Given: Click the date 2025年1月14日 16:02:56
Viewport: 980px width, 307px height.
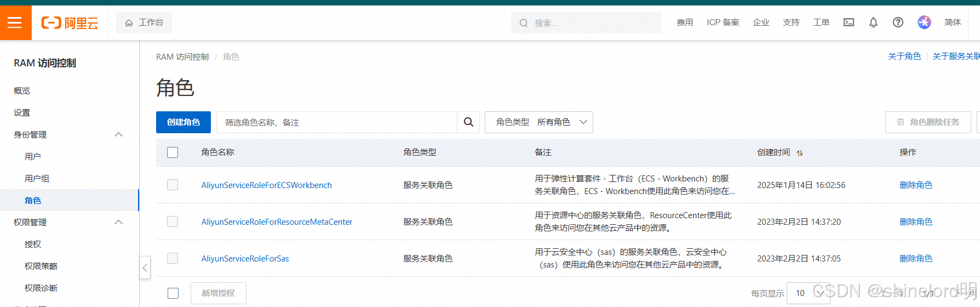Looking at the screenshot, I should (x=801, y=185).
